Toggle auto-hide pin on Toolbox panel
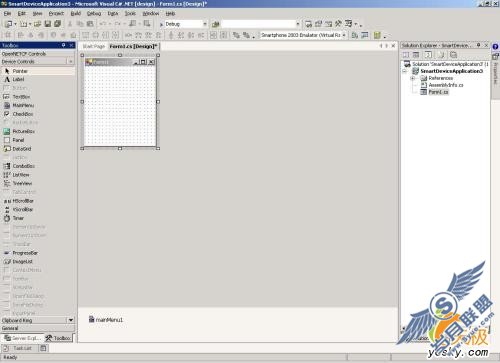 point(63,45)
